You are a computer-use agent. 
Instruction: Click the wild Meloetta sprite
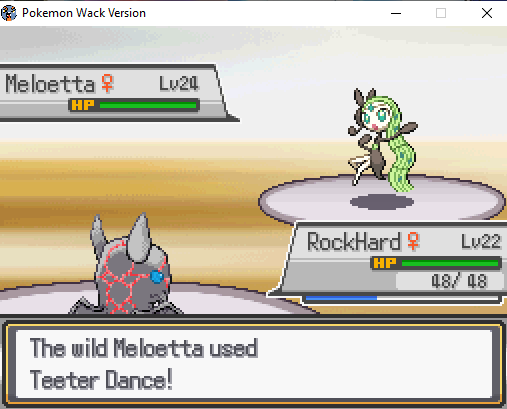(383, 140)
